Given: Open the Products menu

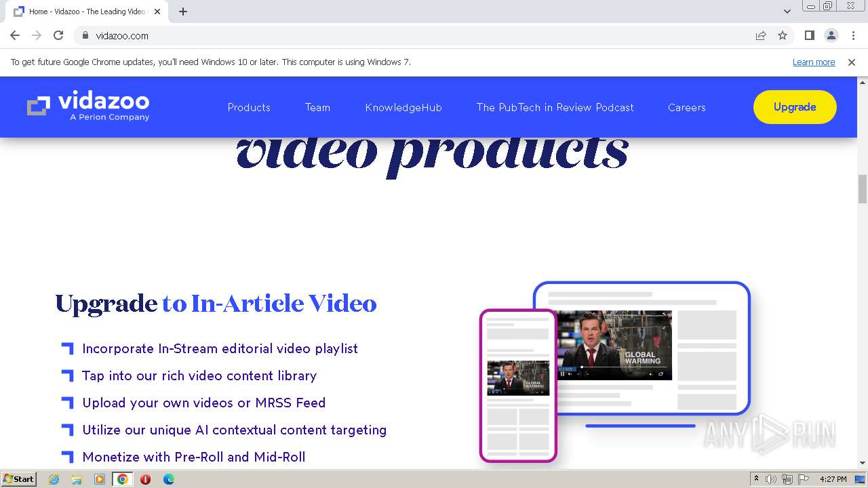Looking at the screenshot, I should coord(249,107).
